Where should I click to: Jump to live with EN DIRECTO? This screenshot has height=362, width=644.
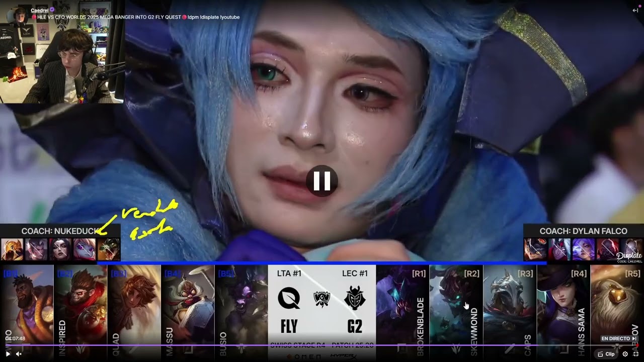pos(619,339)
